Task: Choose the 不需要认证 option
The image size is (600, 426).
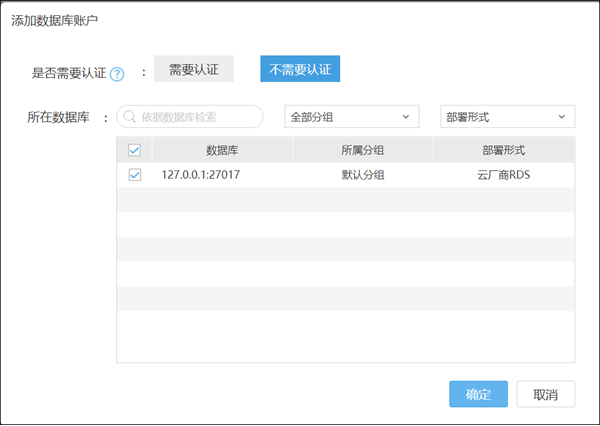Action: pos(300,69)
